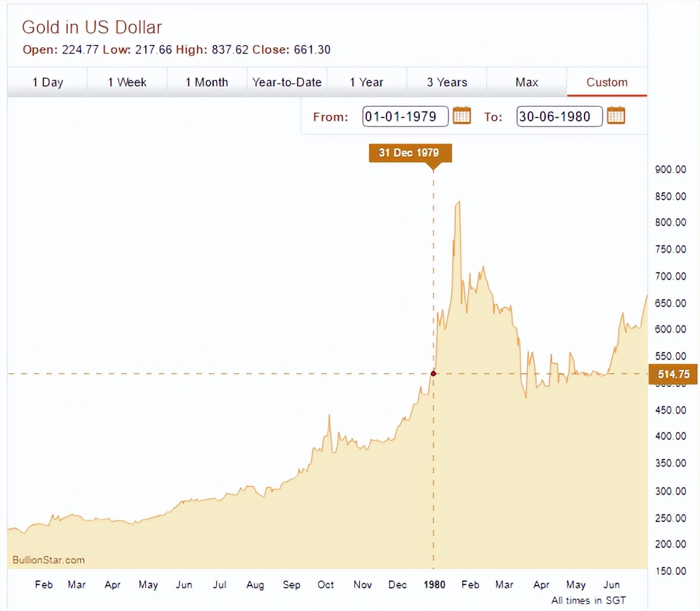
Task: Switch to the 1 Year tab
Action: tap(367, 82)
